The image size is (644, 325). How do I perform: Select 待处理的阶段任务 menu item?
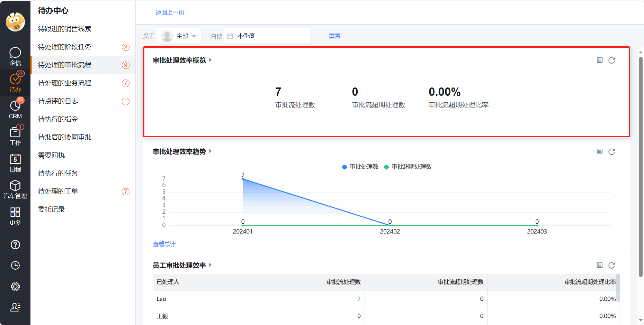click(x=83, y=47)
